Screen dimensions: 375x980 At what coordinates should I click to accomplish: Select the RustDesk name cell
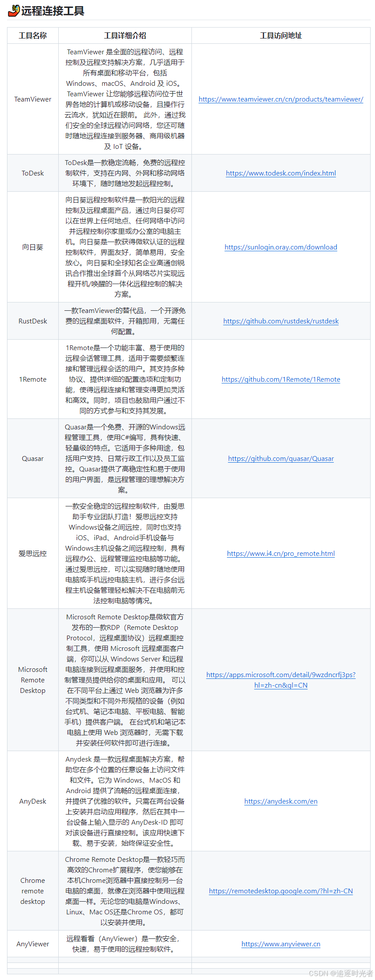pos(33,321)
